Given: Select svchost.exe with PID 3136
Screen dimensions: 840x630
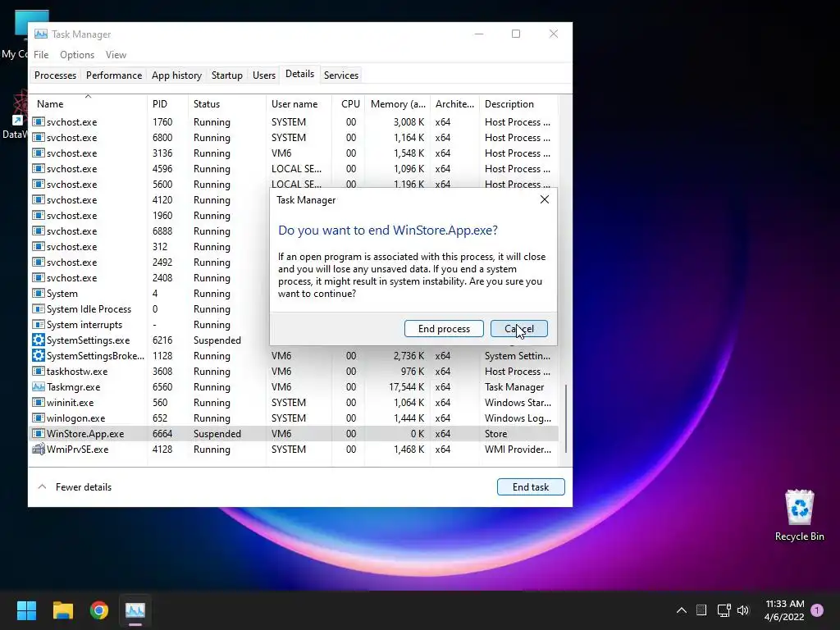Looking at the screenshot, I should 294,153.
